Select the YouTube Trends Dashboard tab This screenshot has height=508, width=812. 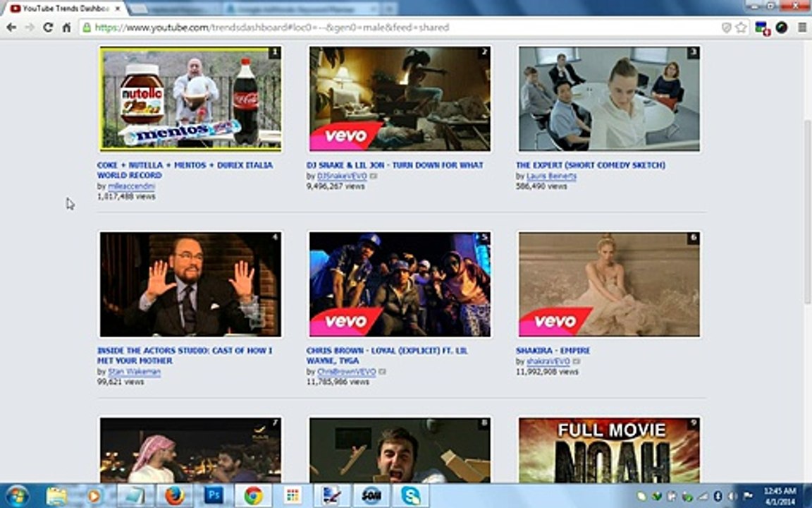(66, 8)
